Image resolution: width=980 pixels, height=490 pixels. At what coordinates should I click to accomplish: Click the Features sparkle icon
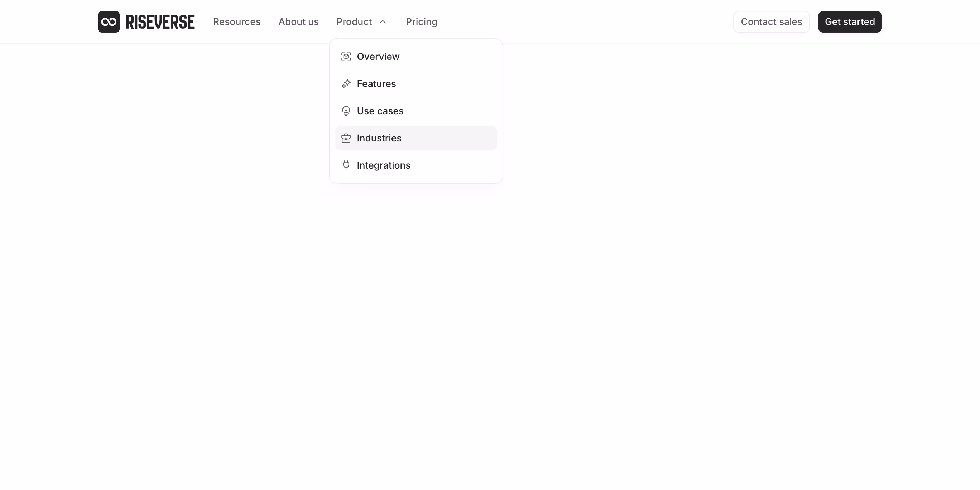point(346,84)
